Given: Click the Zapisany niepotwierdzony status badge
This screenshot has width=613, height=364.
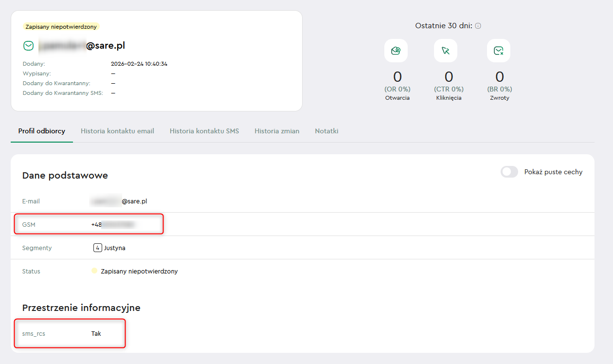Looking at the screenshot, I should (61, 27).
